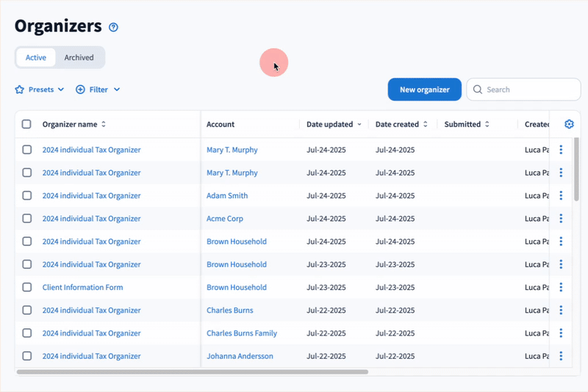Check the Adam Smith row checkbox

point(26,196)
